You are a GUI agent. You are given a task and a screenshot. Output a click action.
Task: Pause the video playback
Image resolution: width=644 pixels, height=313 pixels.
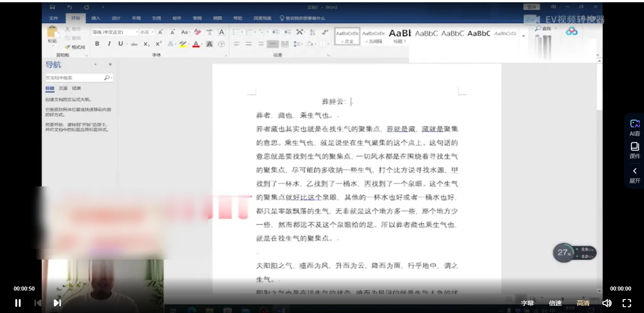click(18, 303)
